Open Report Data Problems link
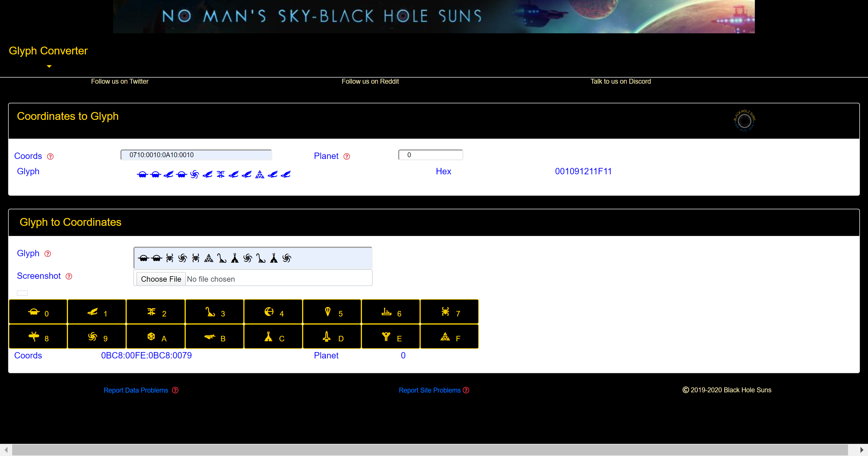 pyautogui.click(x=136, y=390)
